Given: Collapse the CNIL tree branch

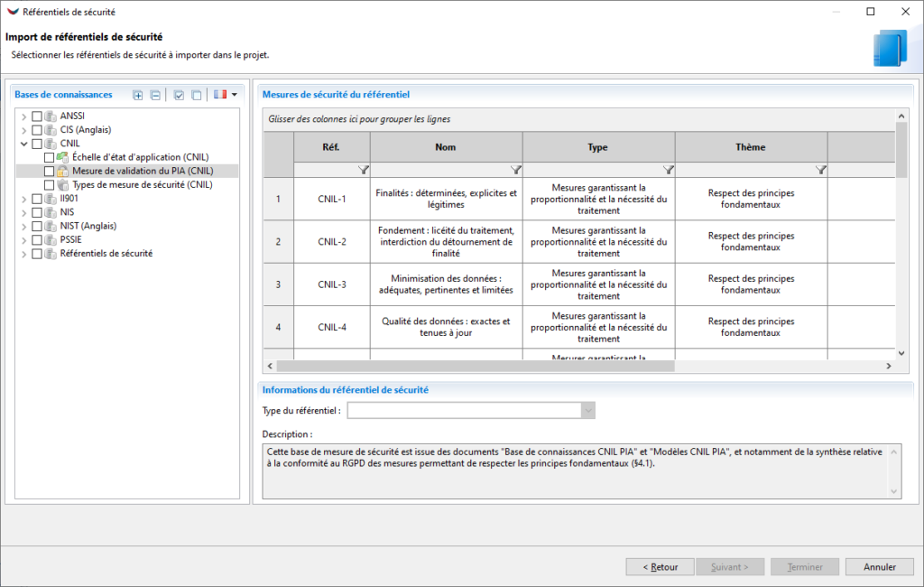Looking at the screenshot, I should 23,143.
